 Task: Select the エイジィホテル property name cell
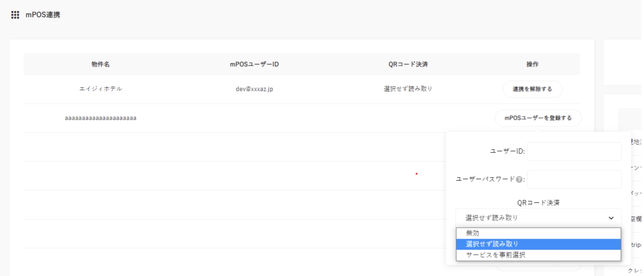tap(100, 89)
